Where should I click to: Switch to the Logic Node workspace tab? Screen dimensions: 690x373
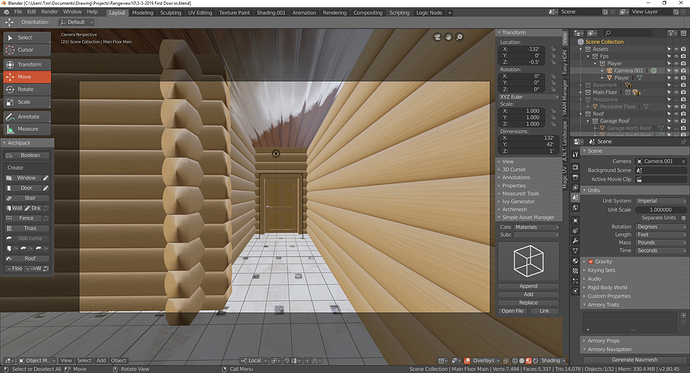tap(429, 13)
